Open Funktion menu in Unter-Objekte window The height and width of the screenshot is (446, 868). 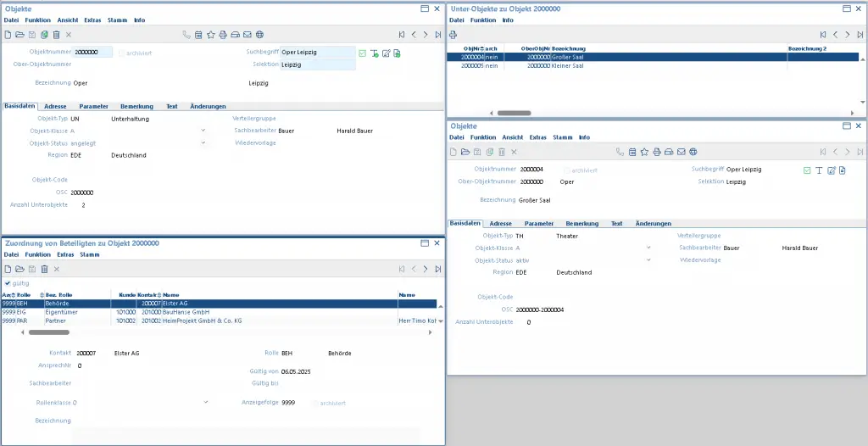483,20
